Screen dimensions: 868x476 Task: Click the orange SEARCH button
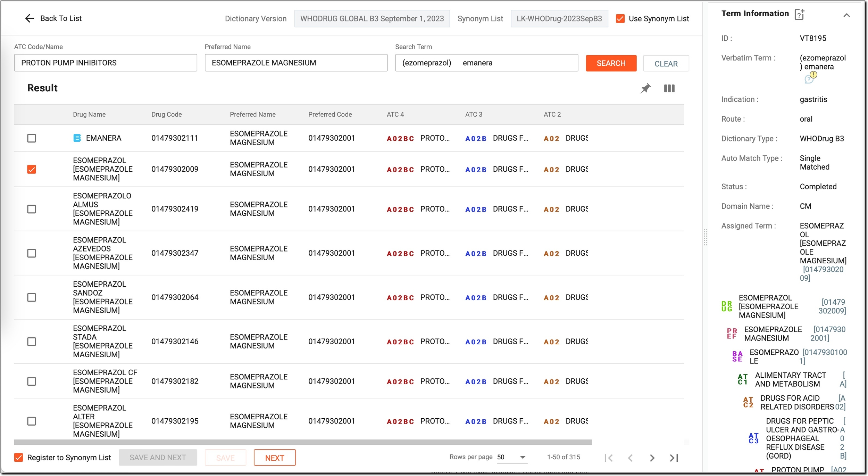point(611,63)
